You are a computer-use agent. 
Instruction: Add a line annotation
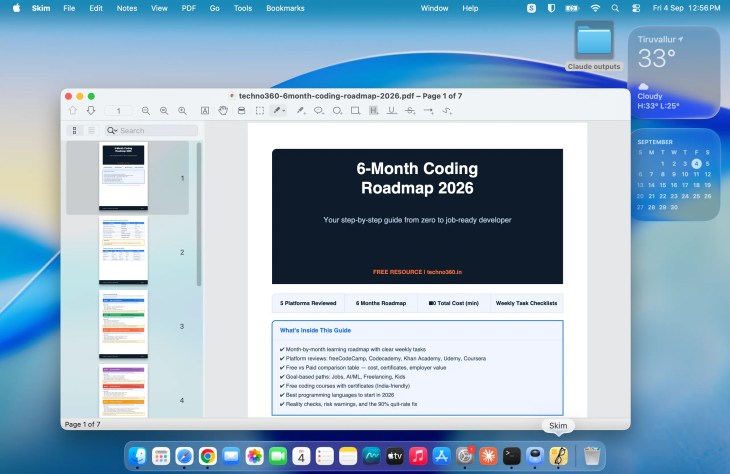(x=428, y=111)
